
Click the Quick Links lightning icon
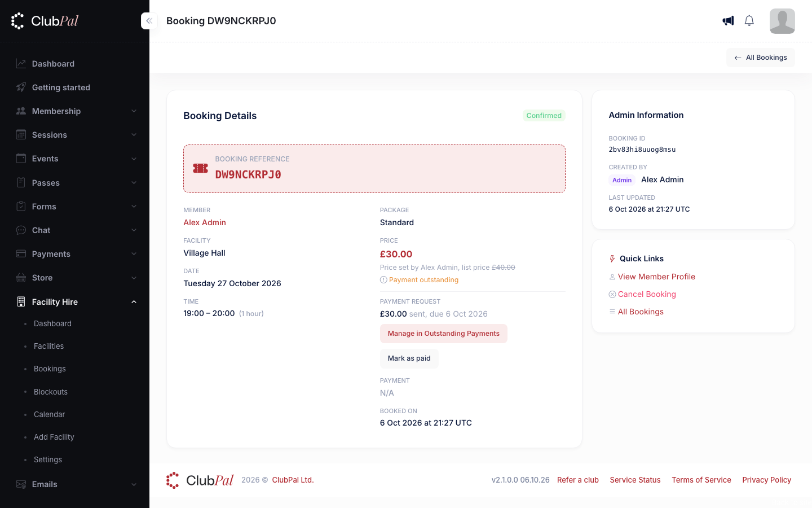click(x=612, y=259)
